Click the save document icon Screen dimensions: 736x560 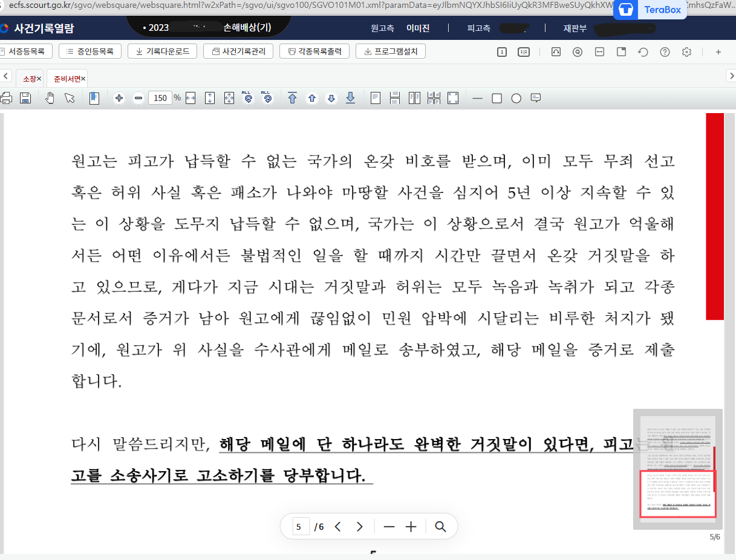click(25, 97)
